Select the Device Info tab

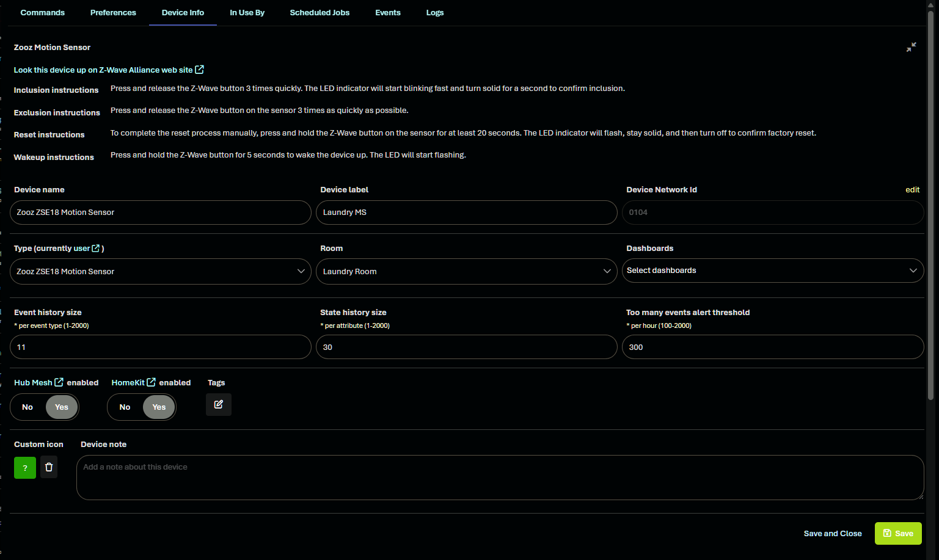[x=183, y=13]
